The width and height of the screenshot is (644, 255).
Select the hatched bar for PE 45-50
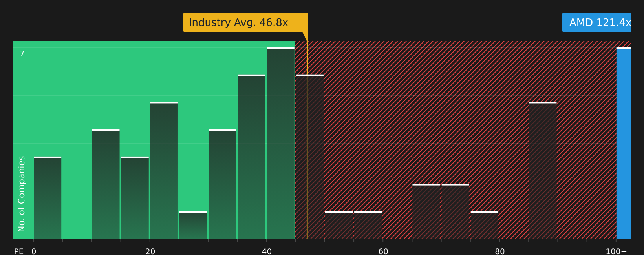point(310,157)
